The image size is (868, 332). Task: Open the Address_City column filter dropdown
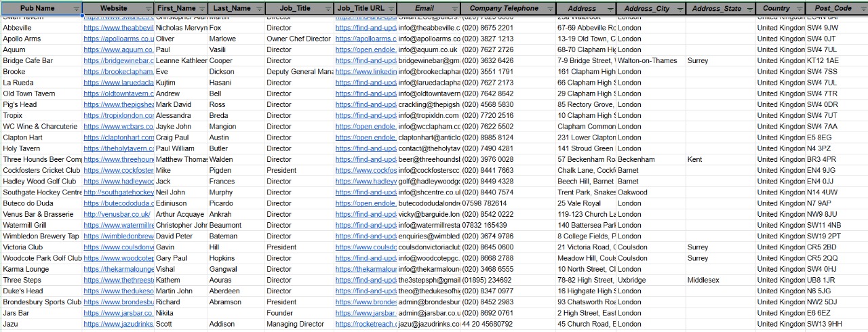[679, 9]
